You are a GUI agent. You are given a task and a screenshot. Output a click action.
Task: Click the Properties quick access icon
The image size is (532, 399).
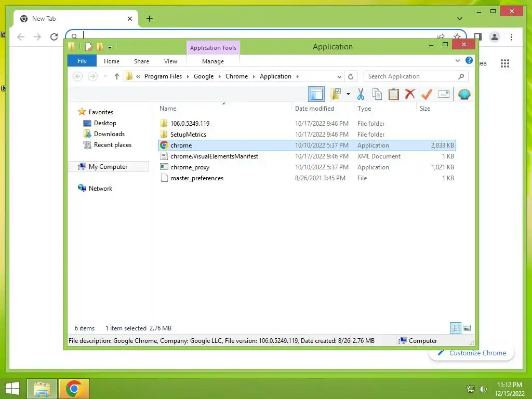click(88, 47)
